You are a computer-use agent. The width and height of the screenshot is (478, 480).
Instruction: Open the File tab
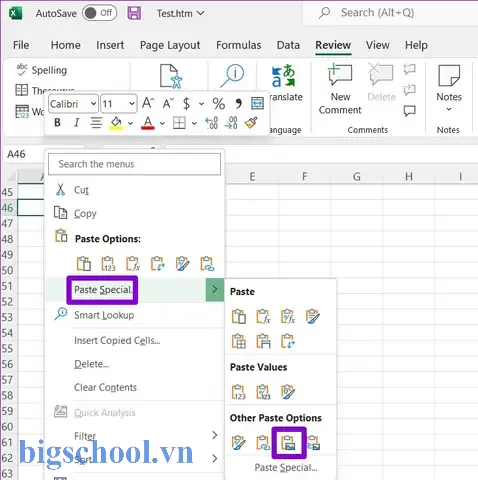coord(21,45)
